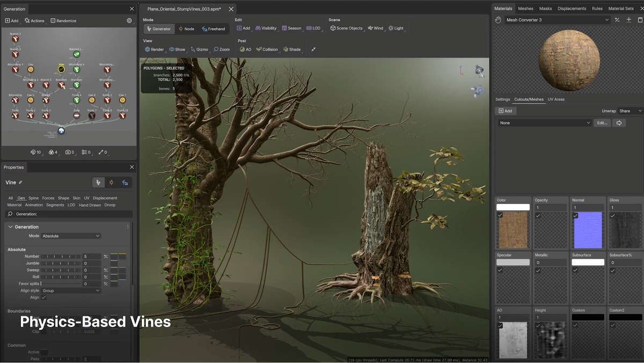Click the Sweep slider track

61,270
